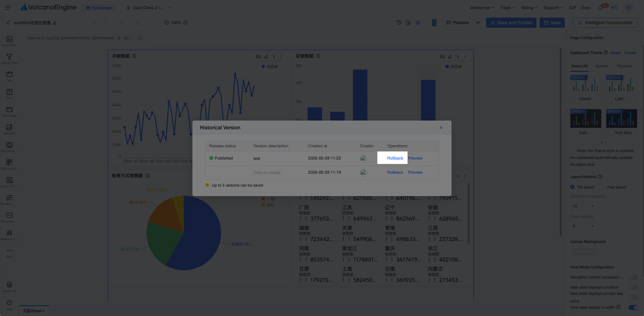This screenshot has height=316, width=644.
Task: Open the Billing menu
Action: (529, 8)
